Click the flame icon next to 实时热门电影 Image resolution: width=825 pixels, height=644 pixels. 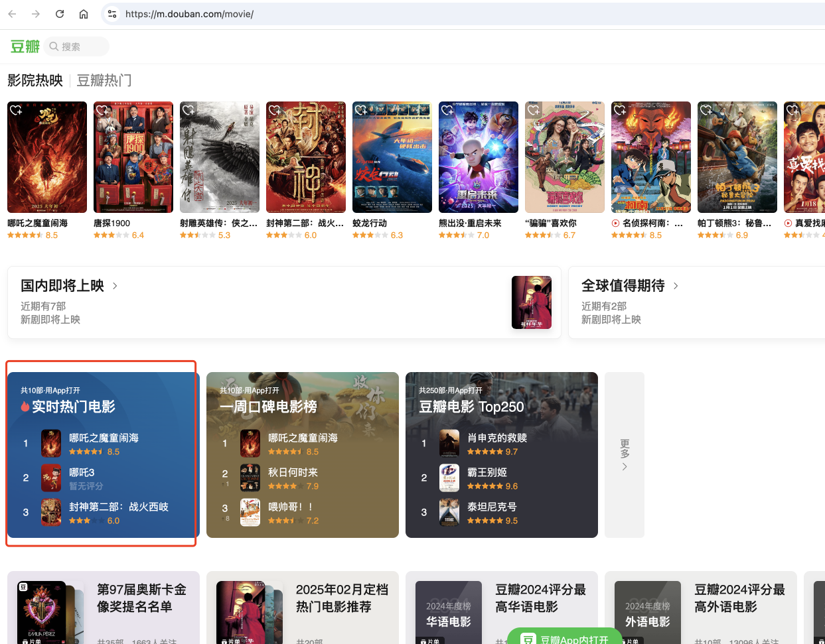tap(25, 407)
